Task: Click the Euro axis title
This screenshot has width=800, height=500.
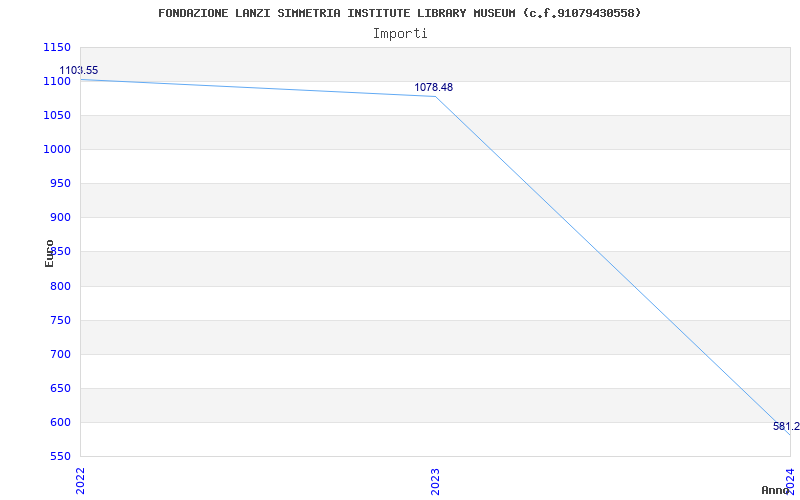Action: pos(49,253)
